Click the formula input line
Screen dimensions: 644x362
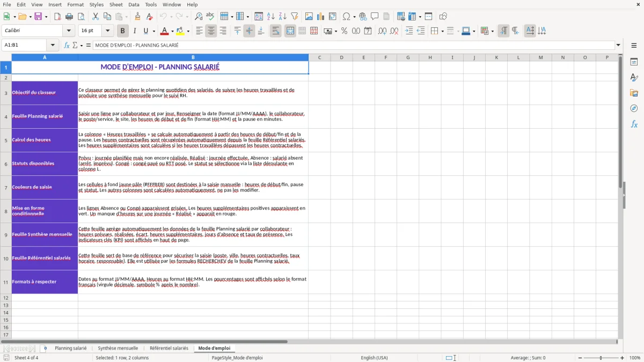pyautogui.click(x=354, y=45)
